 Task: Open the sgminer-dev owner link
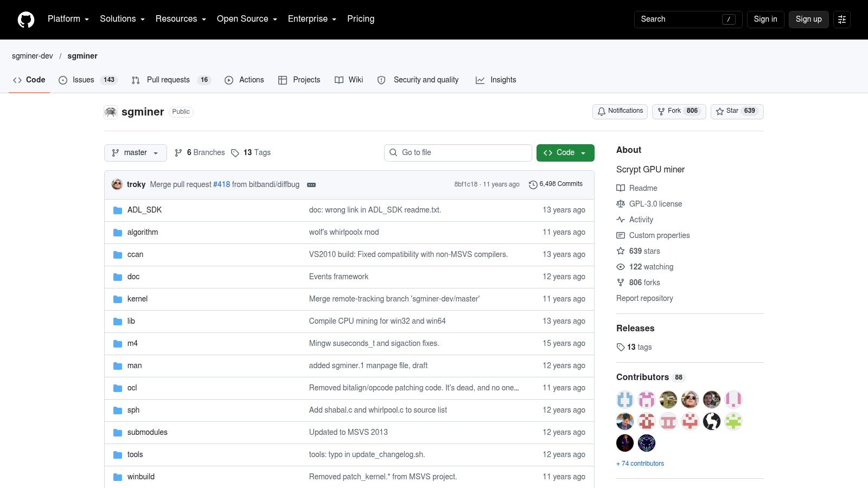tap(33, 56)
